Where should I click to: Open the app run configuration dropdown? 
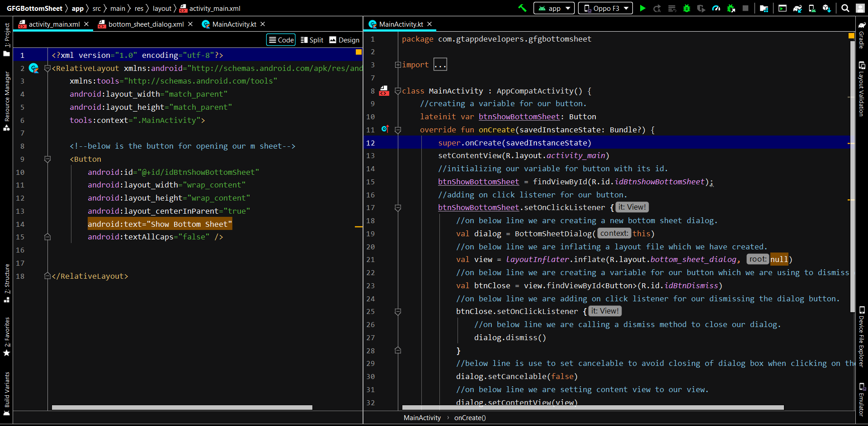[x=554, y=8]
